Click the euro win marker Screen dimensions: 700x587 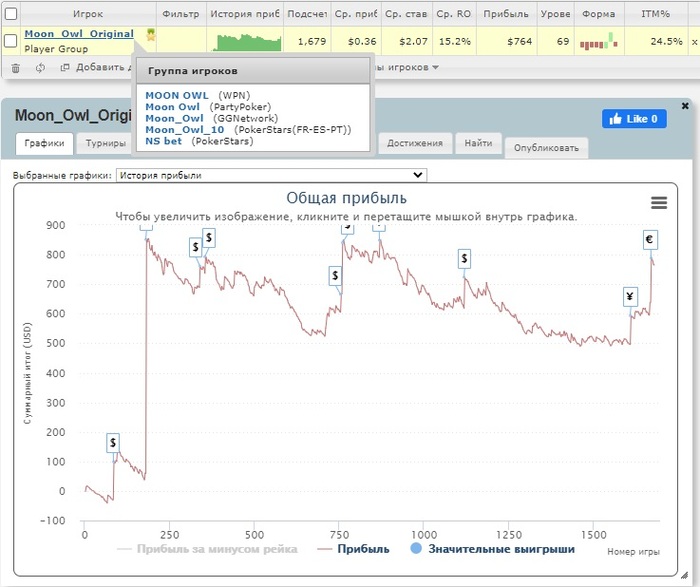coord(650,240)
